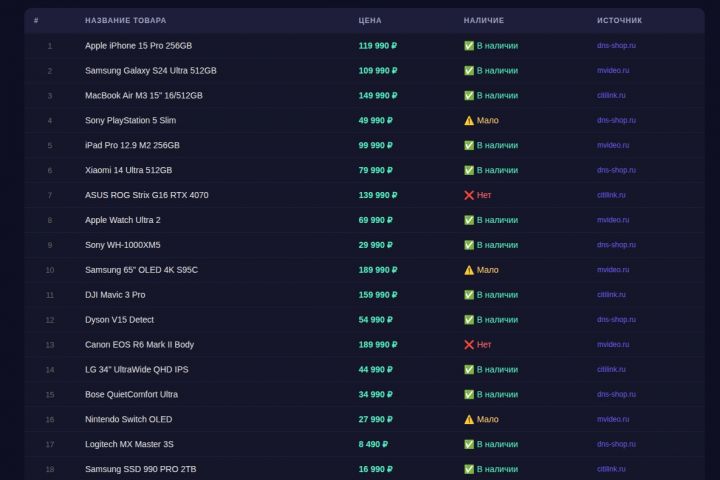This screenshot has height=480, width=720.
Task: Click the green check icon for Samsung SSD 990
Action: point(469,469)
